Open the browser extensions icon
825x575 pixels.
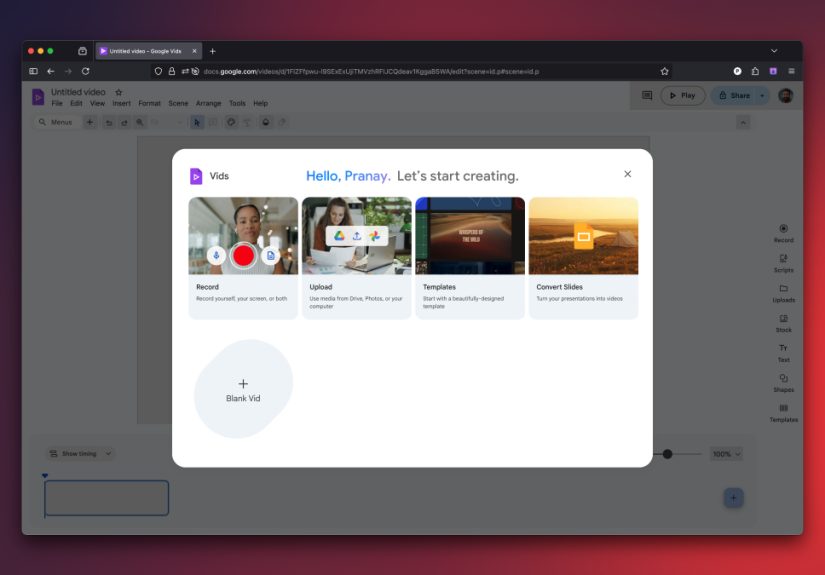point(755,71)
